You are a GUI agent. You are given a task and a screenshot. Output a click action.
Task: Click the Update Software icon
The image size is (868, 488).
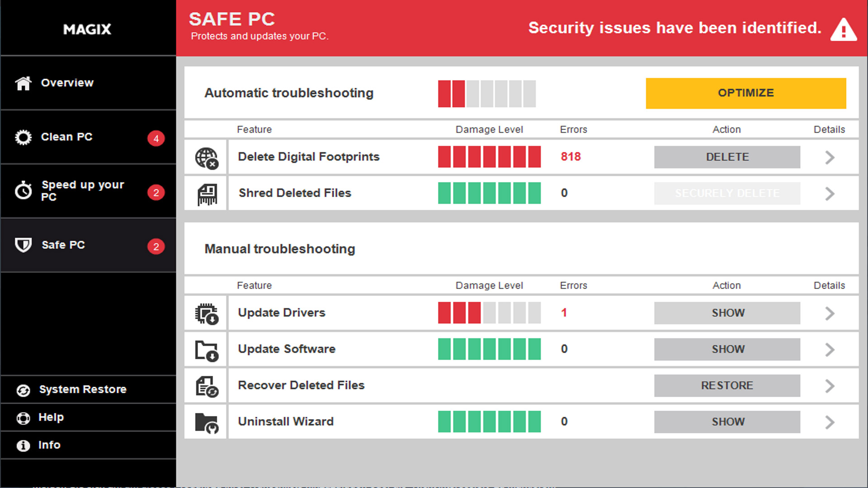pos(206,349)
